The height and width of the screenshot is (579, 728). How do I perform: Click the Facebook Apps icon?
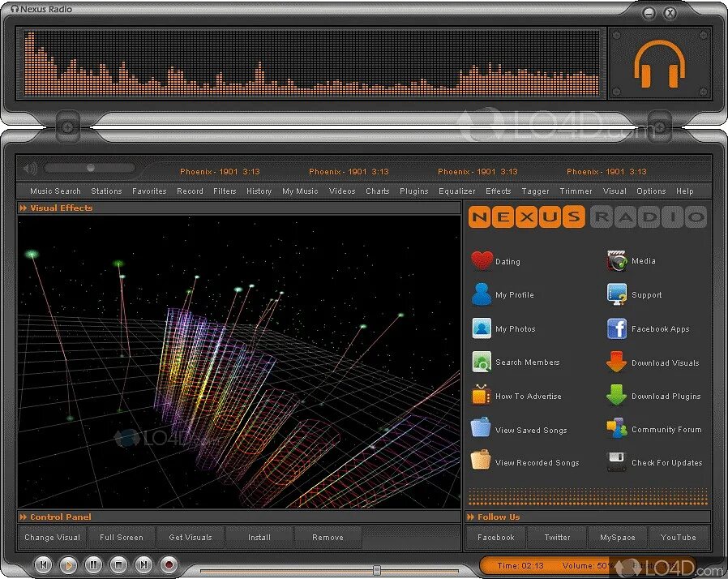[x=617, y=328]
